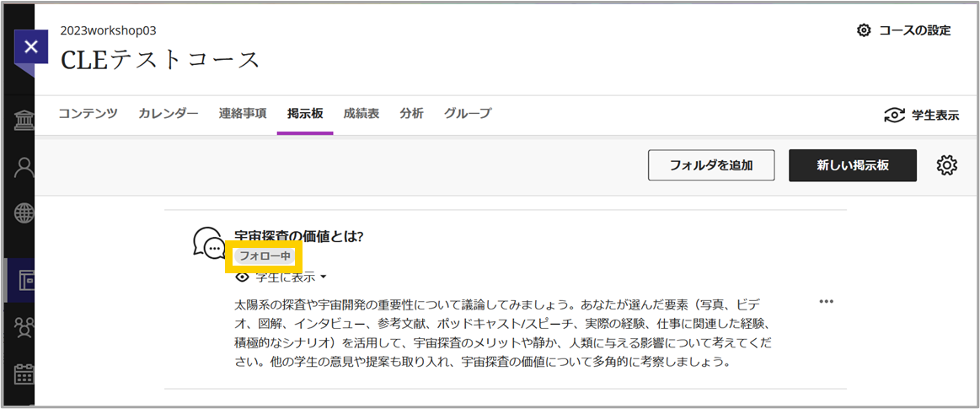
Task: Switch to カレンダー tab
Action: point(169,114)
